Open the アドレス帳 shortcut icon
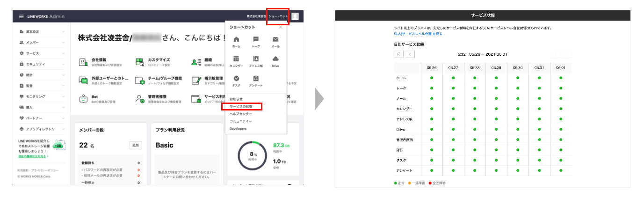This screenshot has width=644, height=199. point(256,59)
